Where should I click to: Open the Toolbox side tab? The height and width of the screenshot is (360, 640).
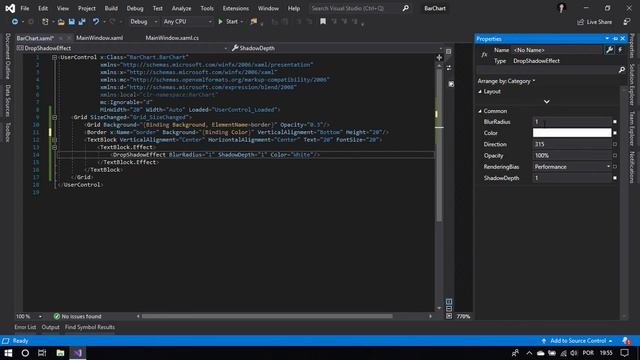click(8, 132)
